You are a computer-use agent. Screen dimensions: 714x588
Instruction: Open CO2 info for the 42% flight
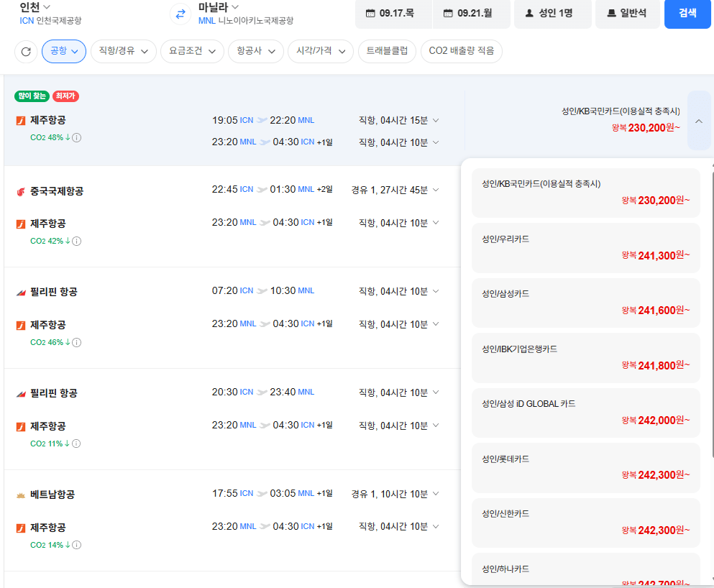click(x=77, y=241)
